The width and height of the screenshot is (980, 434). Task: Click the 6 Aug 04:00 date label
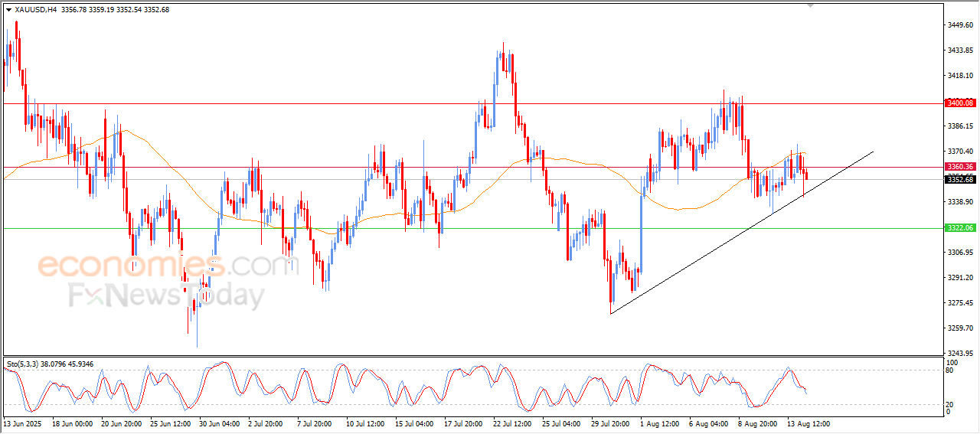coord(708,423)
